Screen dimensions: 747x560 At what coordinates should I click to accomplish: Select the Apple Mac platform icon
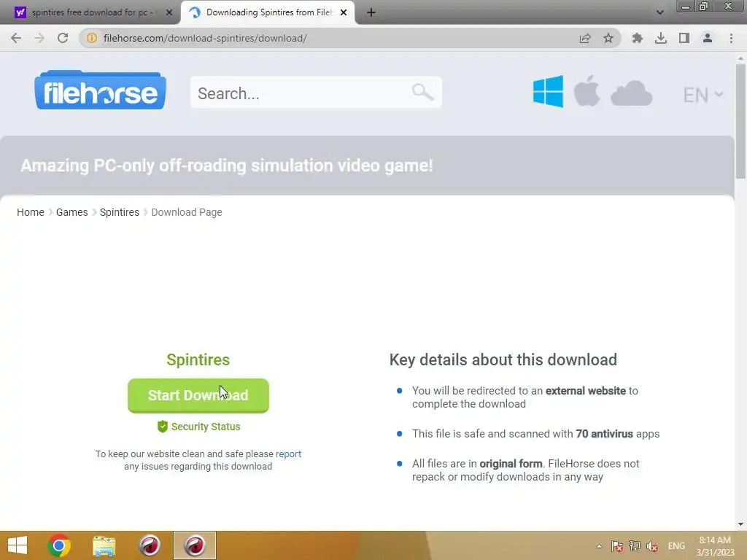coord(587,91)
